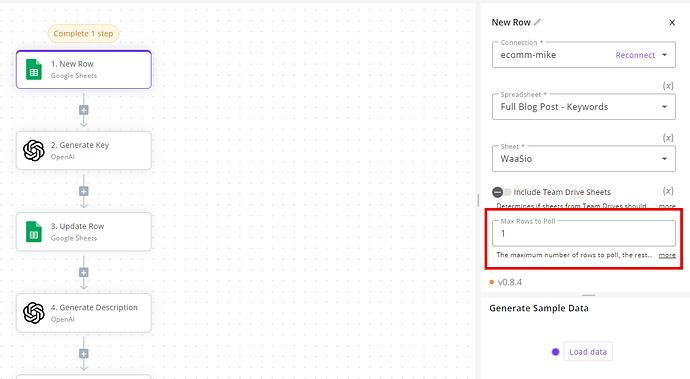Insert a step after Generate Key via plus icon

click(84, 191)
